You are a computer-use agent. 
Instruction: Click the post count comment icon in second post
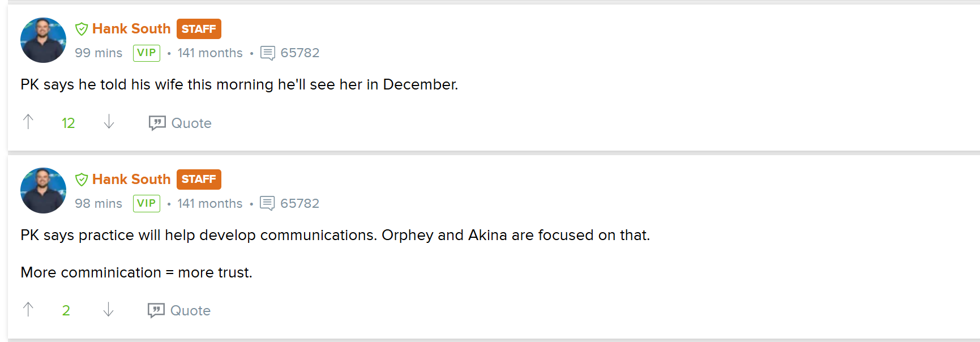[x=267, y=203]
